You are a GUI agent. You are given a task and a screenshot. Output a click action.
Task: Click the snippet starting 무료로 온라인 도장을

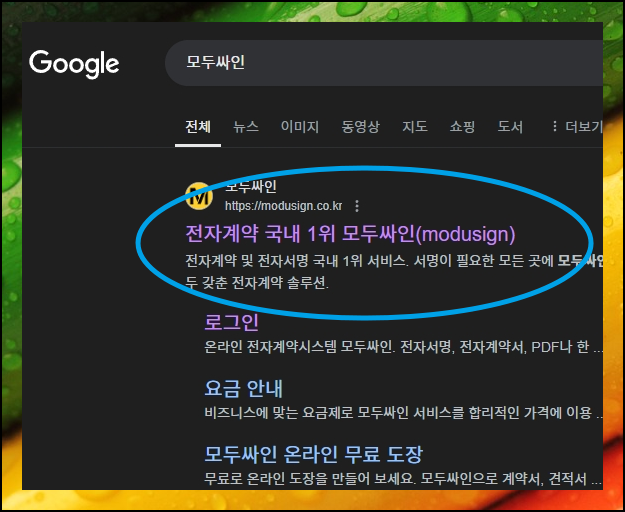click(403, 479)
